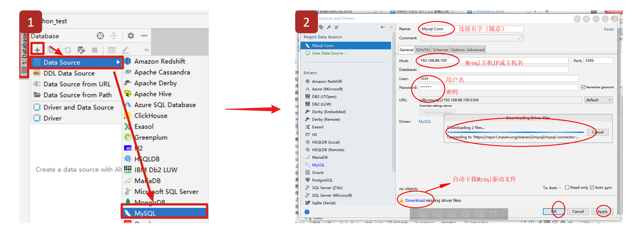Cancel the driver file download progress
This screenshot has height=232, width=644.
pyautogui.click(x=598, y=132)
